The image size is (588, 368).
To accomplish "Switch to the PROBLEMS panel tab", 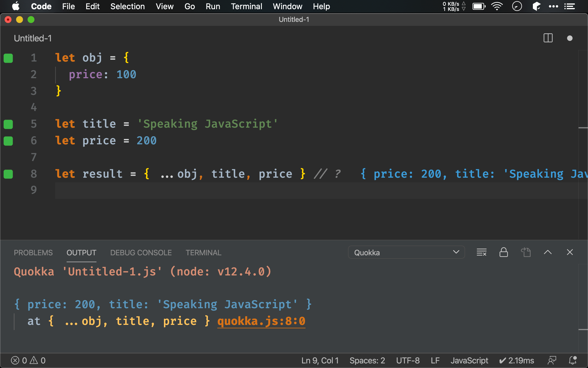I will click(33, 253).
